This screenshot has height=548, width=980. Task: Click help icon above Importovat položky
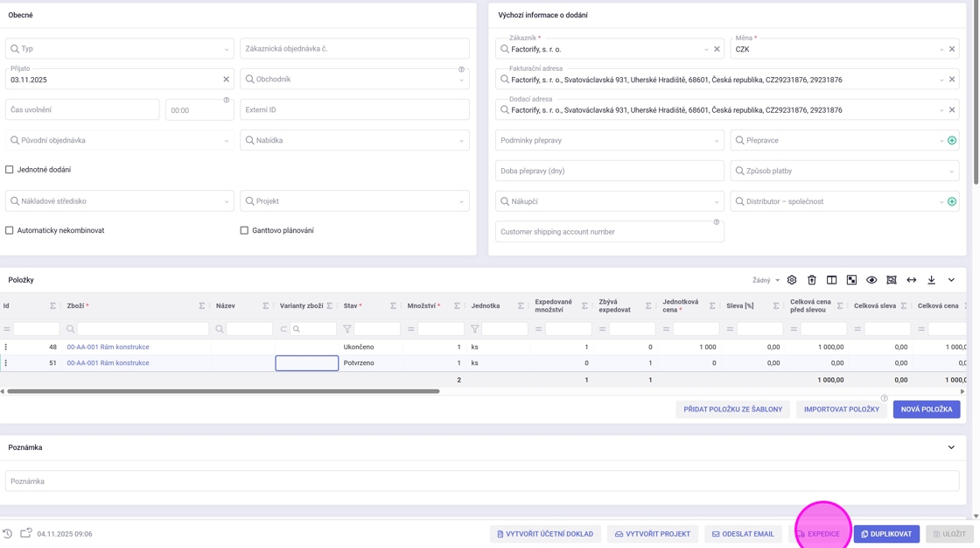[x=884, y=397]
